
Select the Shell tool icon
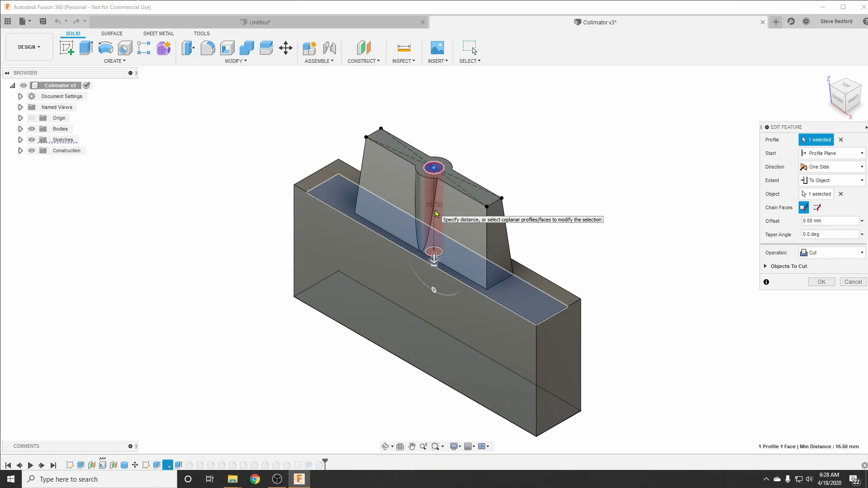227,48
